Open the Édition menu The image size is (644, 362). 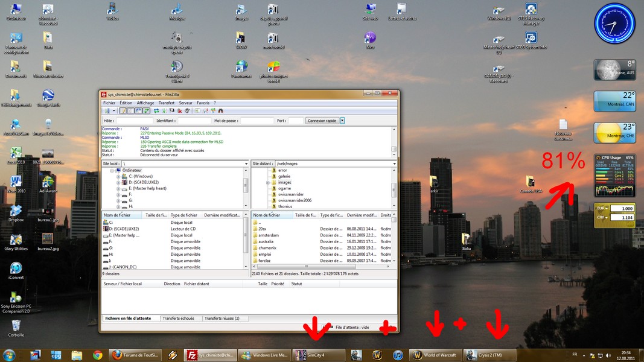coord(126,103)
